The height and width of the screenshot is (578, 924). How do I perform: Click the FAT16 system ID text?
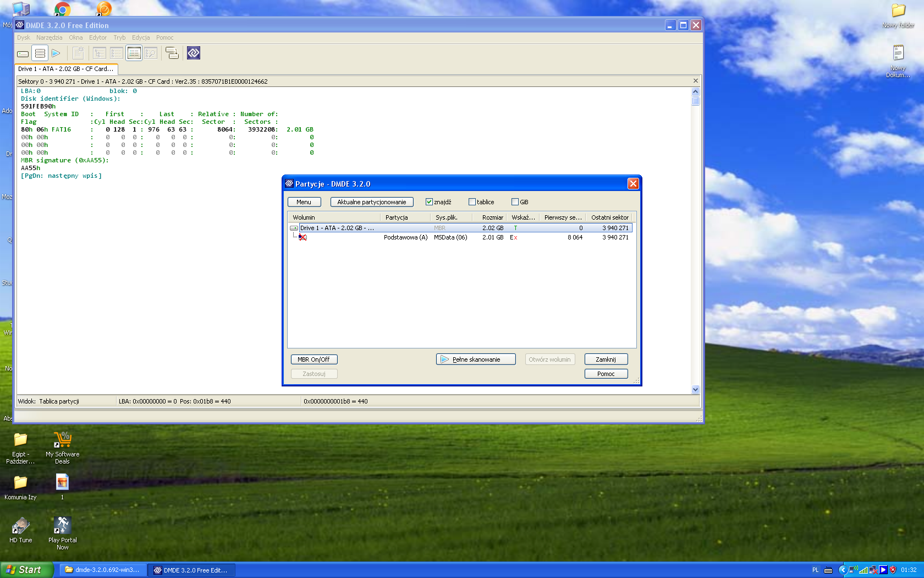tap(61, 130)
